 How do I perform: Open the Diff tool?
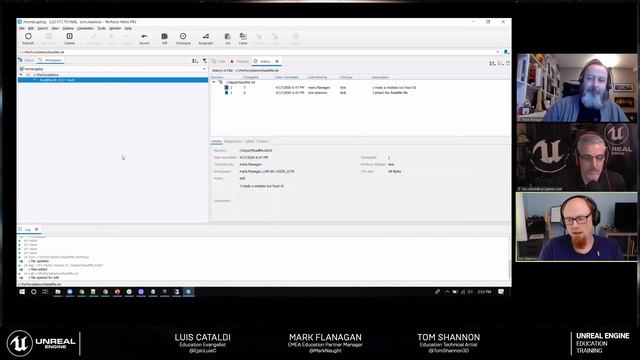(164, 38)
